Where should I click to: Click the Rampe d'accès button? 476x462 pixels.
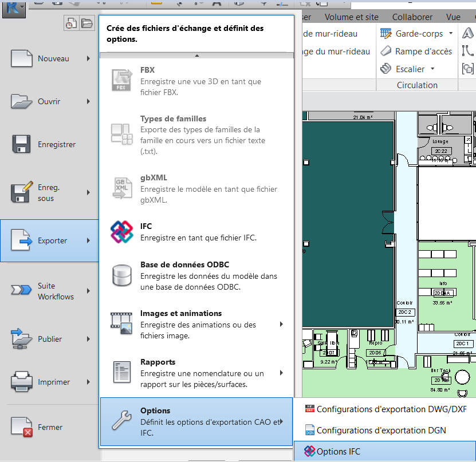[x=416, y=52]
